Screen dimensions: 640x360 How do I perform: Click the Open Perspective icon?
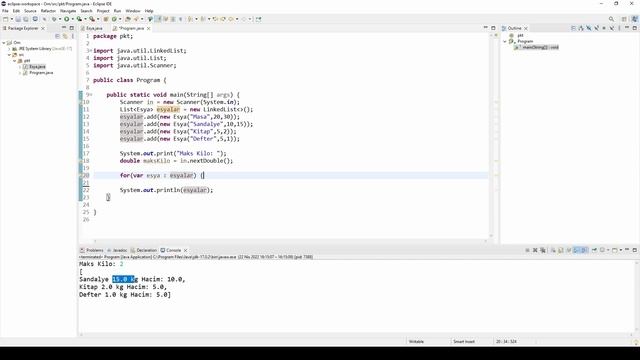pos(624,19)
